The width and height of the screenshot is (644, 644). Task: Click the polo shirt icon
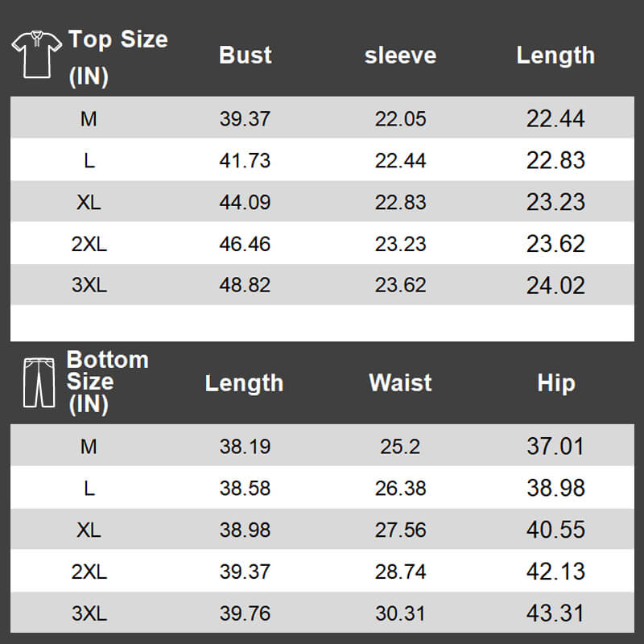36,54
